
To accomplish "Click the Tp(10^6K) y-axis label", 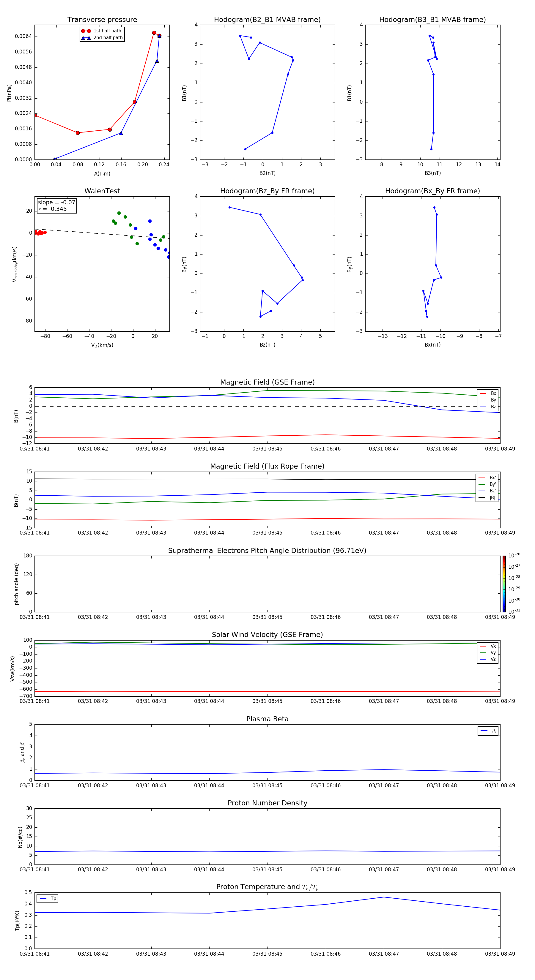I will (x=17, y=921).
